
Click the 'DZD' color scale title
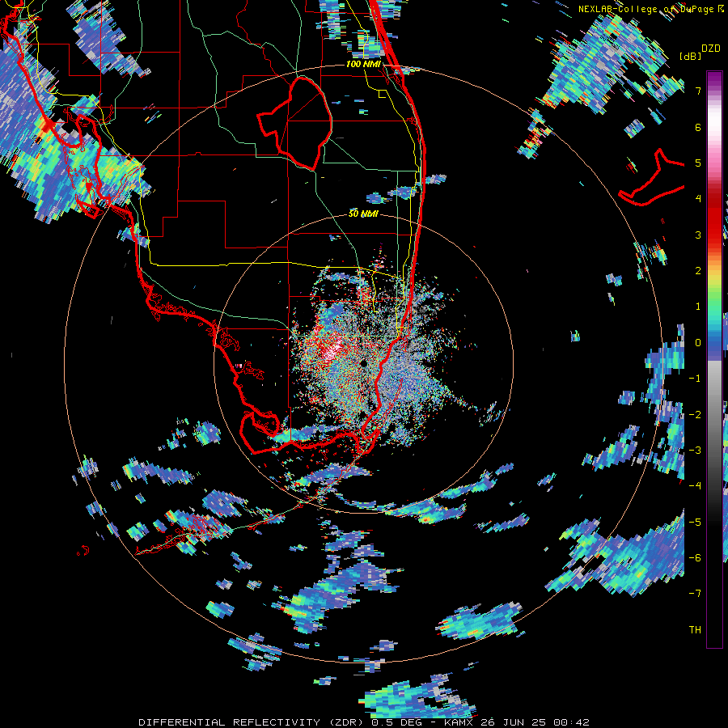pos(711,48)
